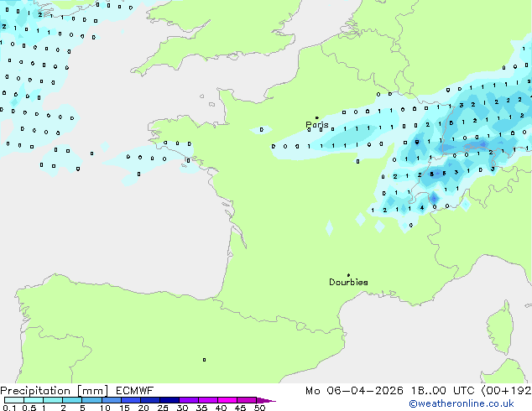Click the Paris location dot marker
Image resolution: width=532 pixels, height=411 pixels.
click(x=317, y=117)
